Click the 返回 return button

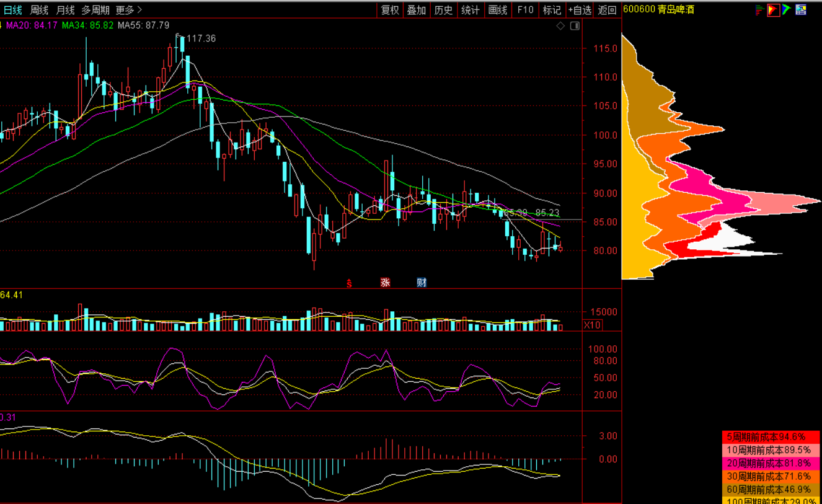coord(608,10)
